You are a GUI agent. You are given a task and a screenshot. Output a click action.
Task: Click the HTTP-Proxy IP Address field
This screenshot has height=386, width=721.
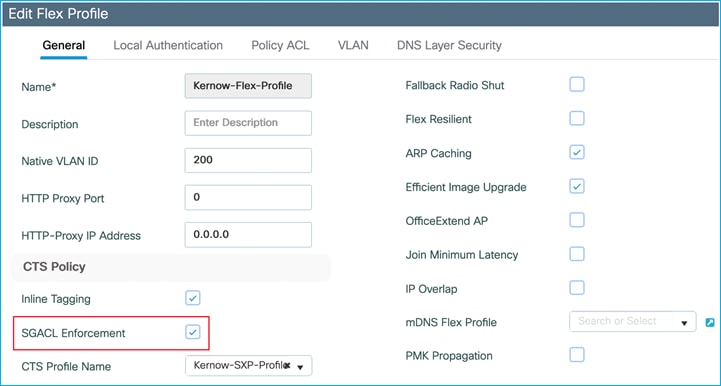coord(248,235)
